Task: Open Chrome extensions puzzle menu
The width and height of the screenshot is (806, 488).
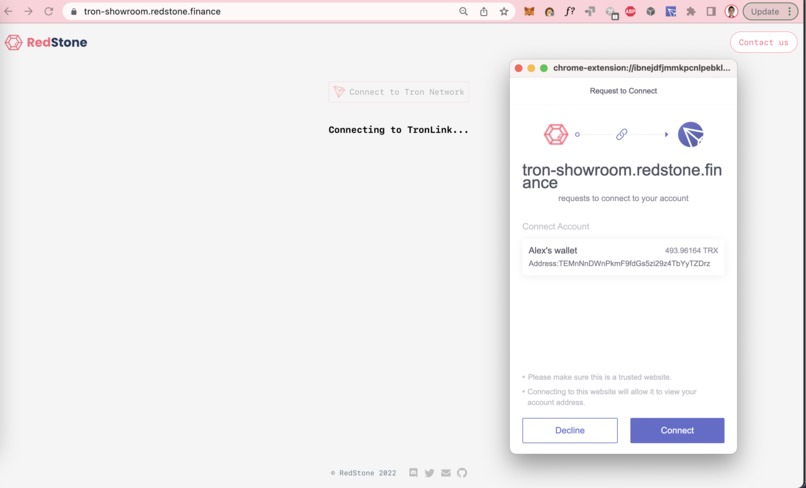Action: point(691,11)
